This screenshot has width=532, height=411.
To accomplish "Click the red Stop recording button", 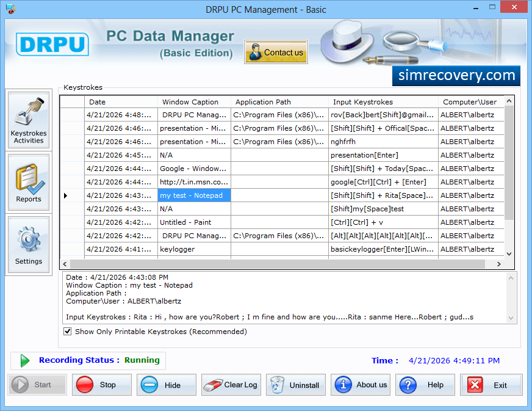I will pyautogui.click(x=102, y=385).
